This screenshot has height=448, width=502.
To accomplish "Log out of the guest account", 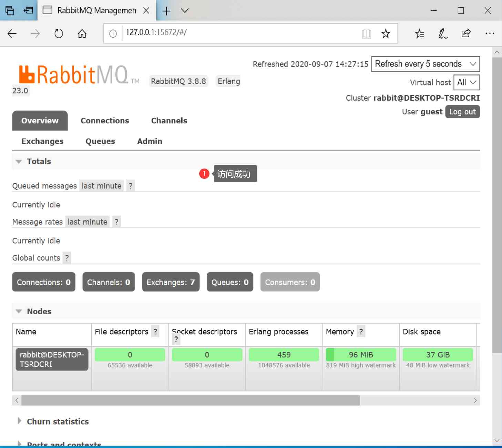I will (462, 112).
